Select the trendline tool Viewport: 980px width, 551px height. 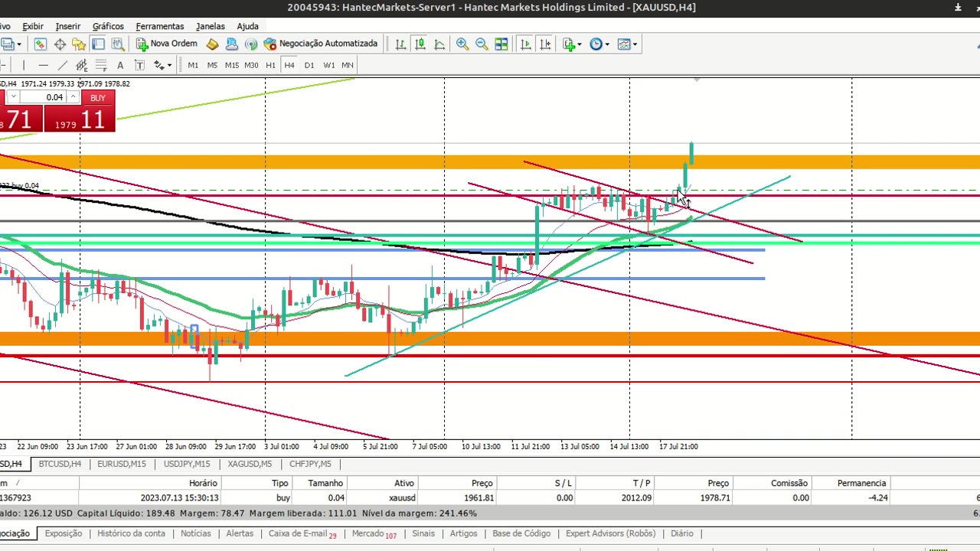pyautogui.click(x=62, y=65)
